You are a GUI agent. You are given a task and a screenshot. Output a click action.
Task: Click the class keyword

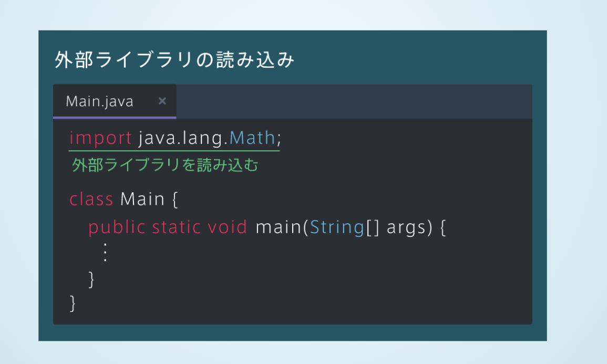pyautogui.click(x=91, y=199)
